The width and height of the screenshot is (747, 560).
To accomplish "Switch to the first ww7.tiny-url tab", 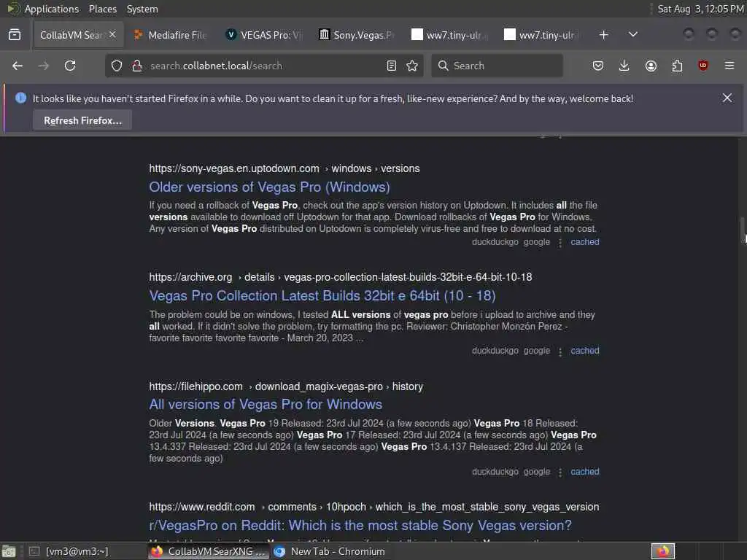I will [x=450, y=35].
